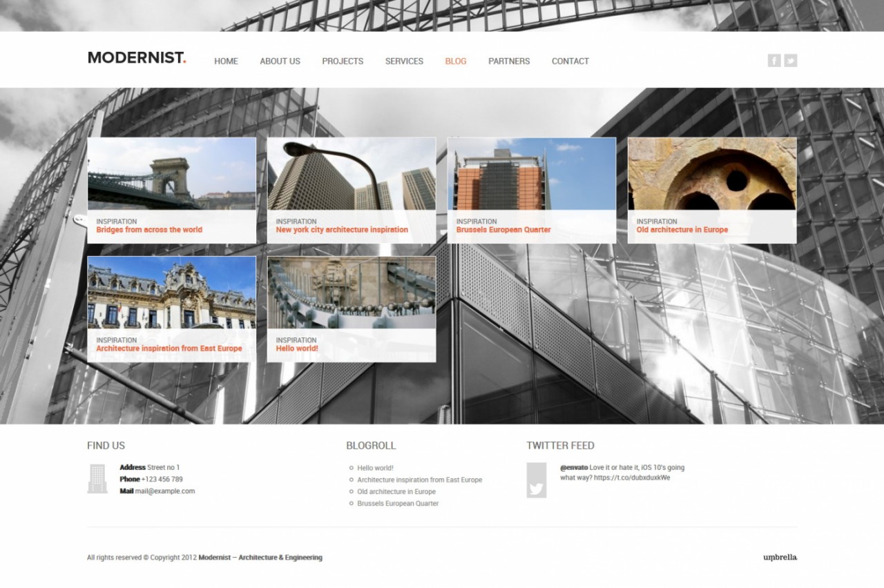Click the street lamp skyscraper thumbnail
This screenshot has height=588, width=884.
coord(352,174)
